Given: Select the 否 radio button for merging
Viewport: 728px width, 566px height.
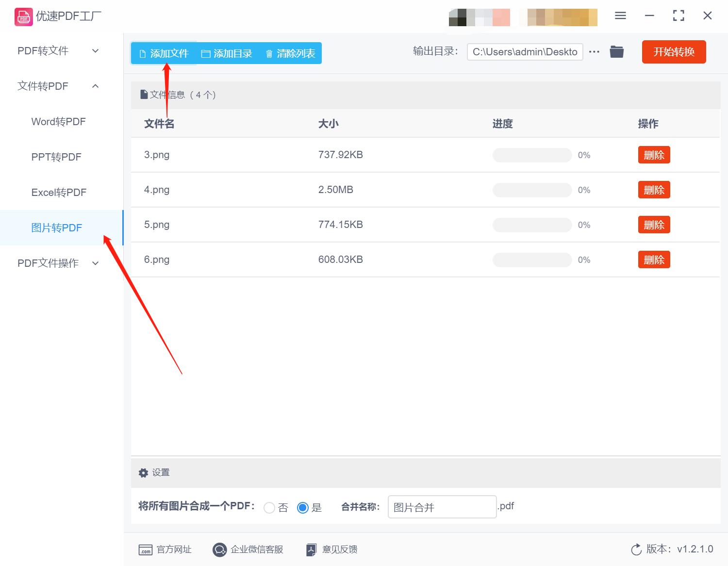Looking at the screenshot, I should (x=270, y=507).
